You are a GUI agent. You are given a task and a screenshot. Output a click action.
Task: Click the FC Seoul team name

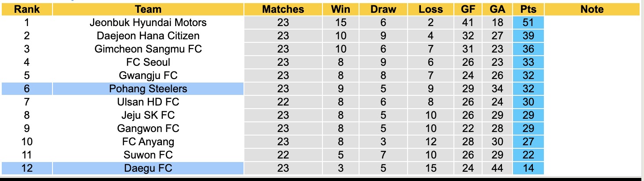click(148, 62)
